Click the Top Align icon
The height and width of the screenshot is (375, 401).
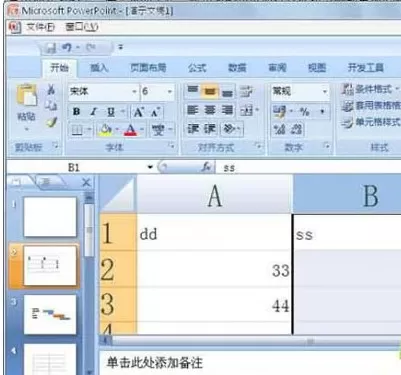(192, 91)
